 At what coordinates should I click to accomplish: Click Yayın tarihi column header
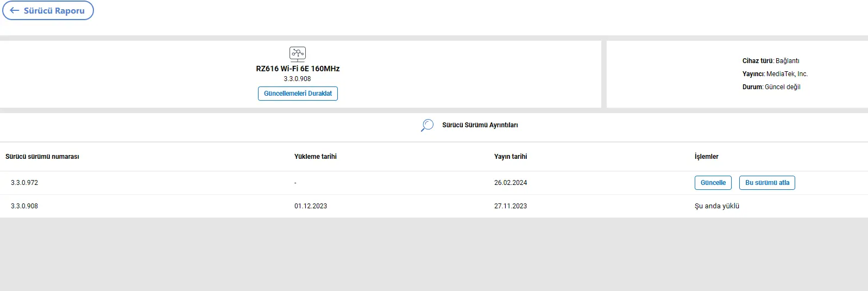(511, 157)
